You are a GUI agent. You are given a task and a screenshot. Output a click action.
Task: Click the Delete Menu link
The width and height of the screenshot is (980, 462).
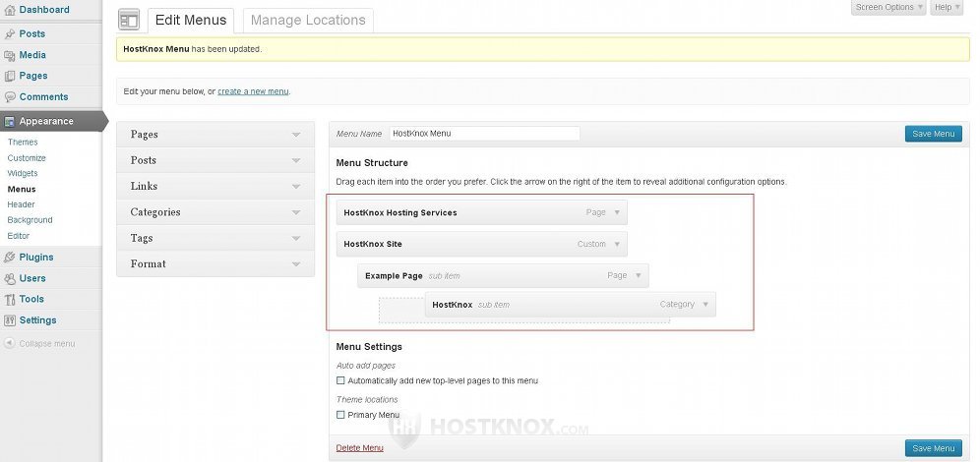click(x=360, y=448)
